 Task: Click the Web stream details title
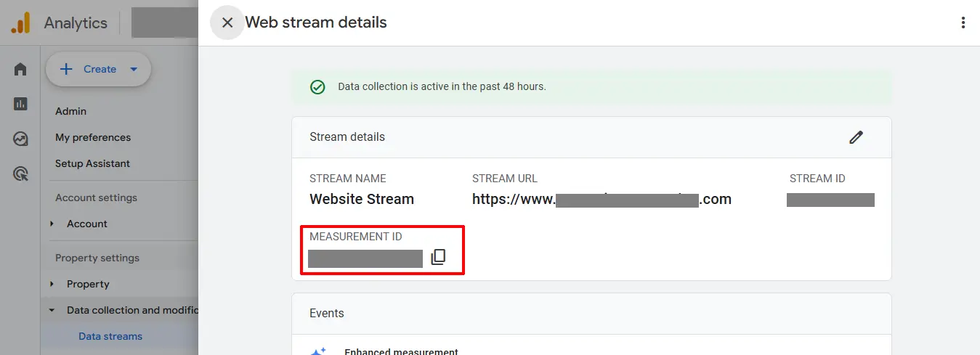pyautogui.click(x=316, y=23)
